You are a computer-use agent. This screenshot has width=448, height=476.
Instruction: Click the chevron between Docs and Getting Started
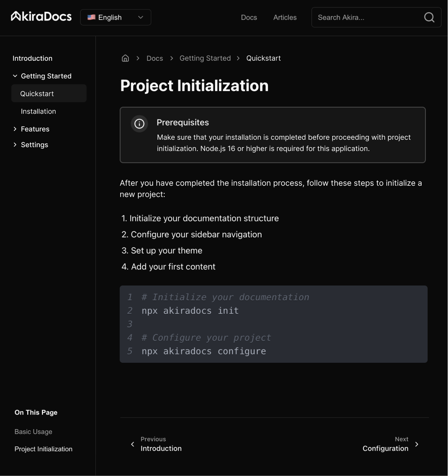coord(171,58)
